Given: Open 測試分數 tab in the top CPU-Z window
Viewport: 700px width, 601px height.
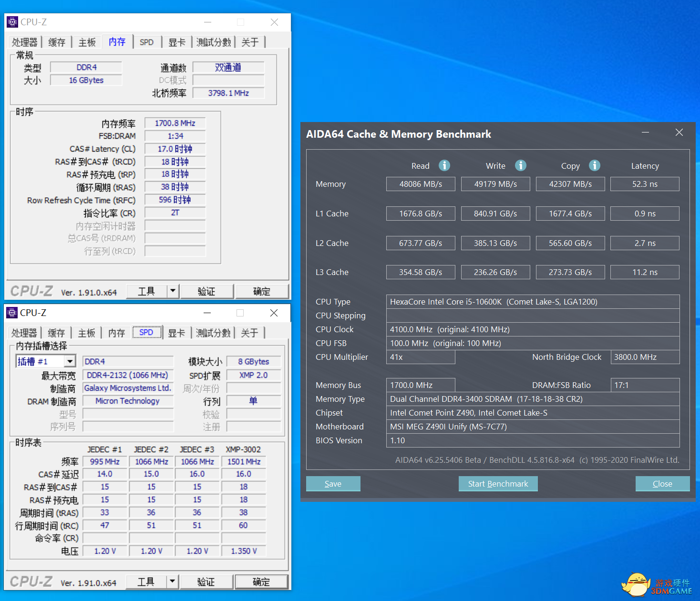Looking at the screenshot, I should [x=214, y=42].
